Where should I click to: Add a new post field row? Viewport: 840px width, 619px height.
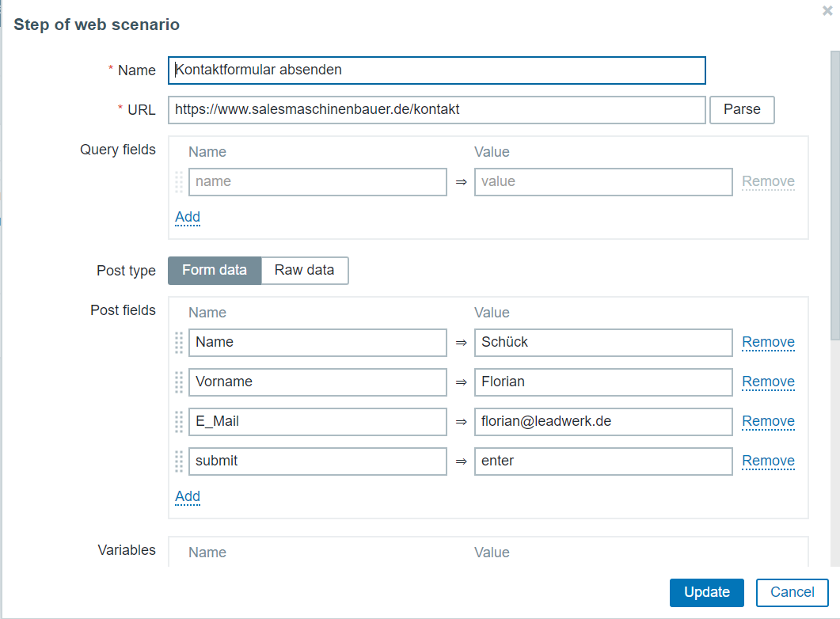[188, 496]
